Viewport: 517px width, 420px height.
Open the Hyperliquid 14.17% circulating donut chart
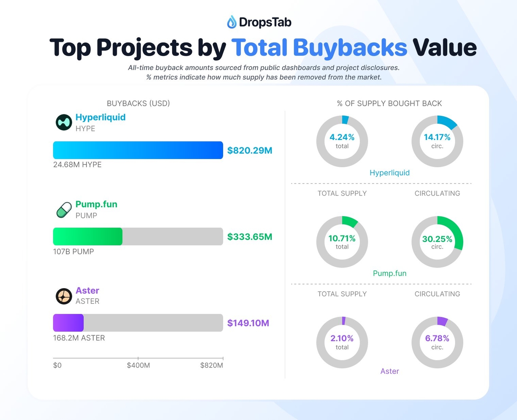coord(437,141)
